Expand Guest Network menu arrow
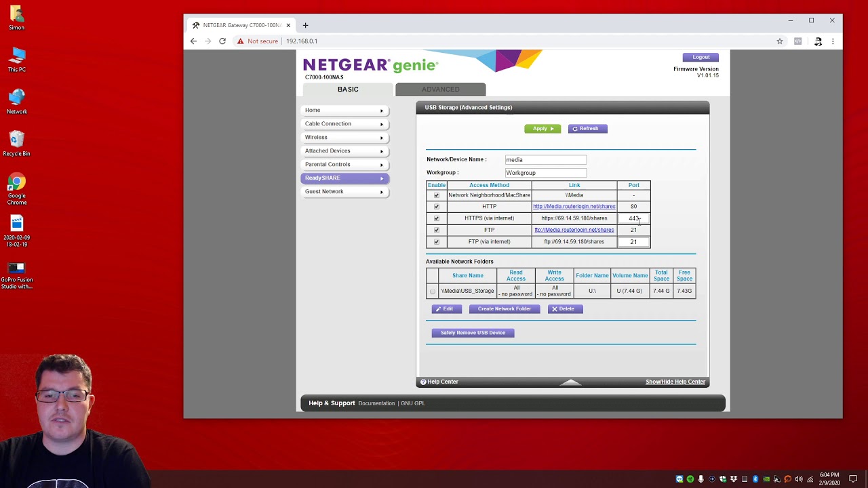The width and height of the screenshot is (868, 488). (x=381, y=192)
